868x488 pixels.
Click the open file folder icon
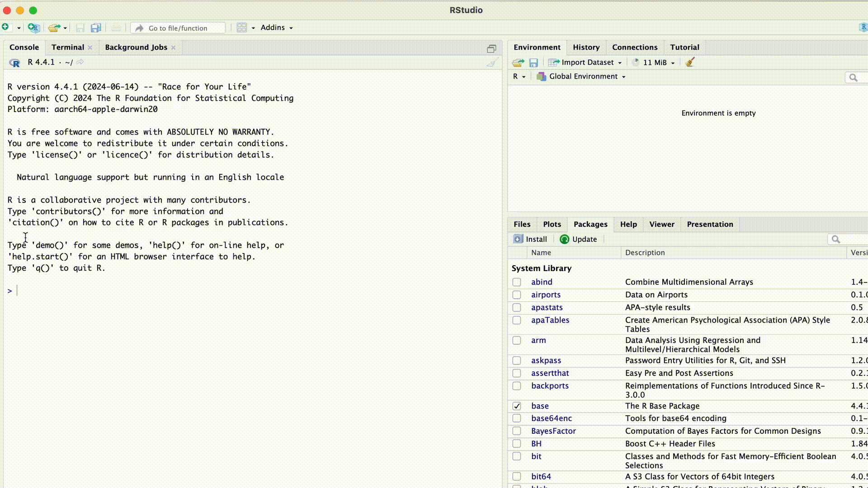(54, 28)
